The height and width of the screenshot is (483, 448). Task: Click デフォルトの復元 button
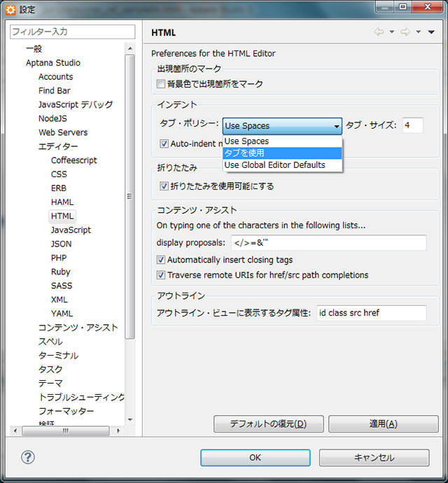(x=268, y=424)
